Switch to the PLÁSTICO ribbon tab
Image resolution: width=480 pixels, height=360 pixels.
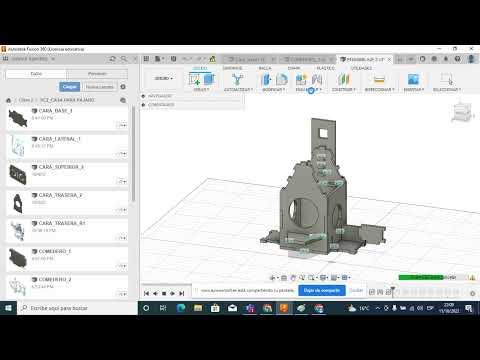(325, 68)
